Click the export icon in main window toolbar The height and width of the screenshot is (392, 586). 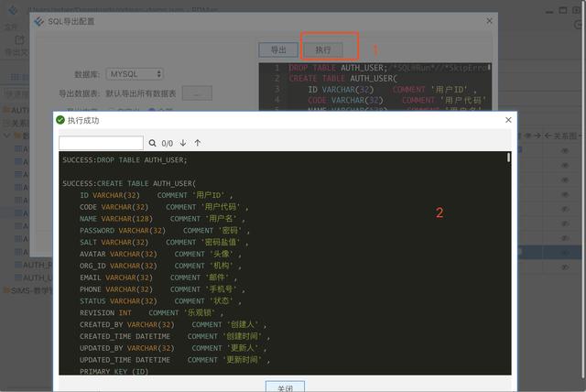[19, 39]
